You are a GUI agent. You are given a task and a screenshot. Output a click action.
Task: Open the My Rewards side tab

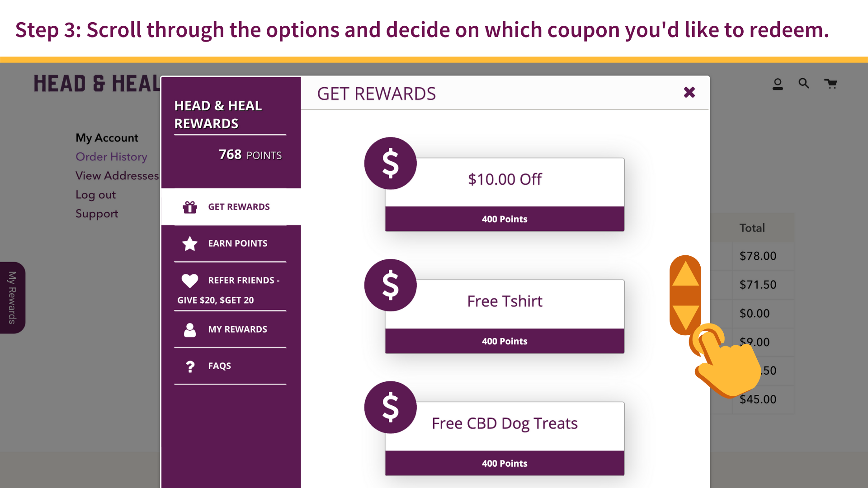pos(12,298)
